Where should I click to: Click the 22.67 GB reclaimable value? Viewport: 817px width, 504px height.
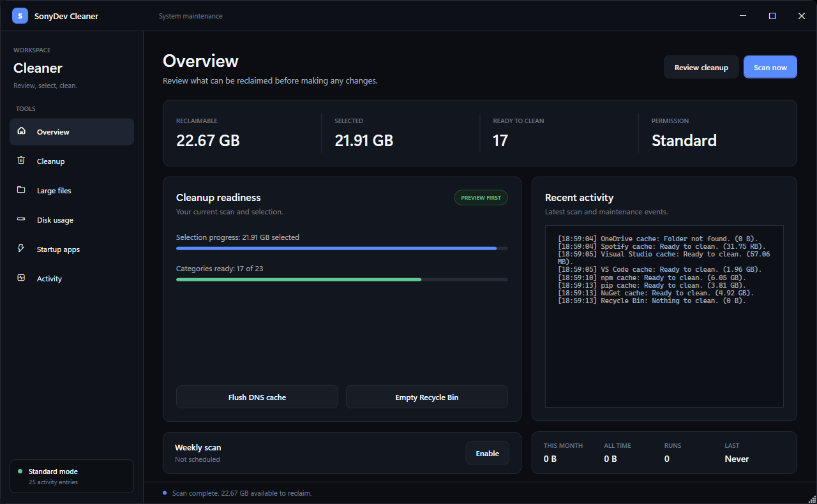tap(208, 140)
